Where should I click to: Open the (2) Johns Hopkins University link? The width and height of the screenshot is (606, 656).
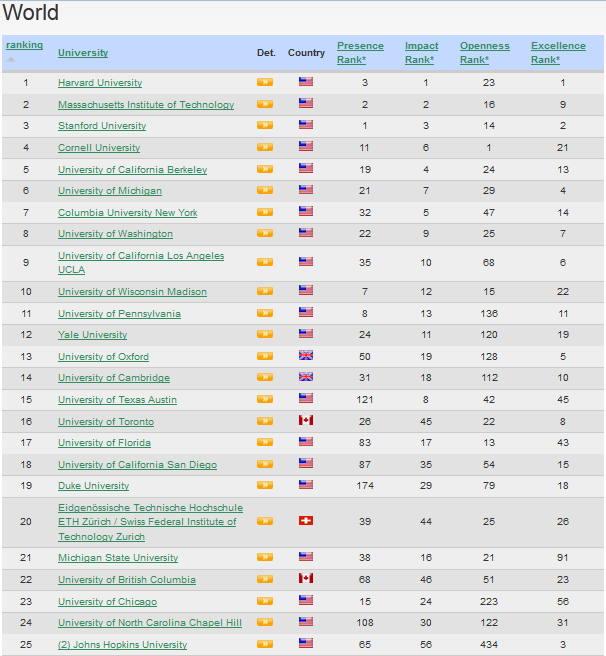coord(123,645)
